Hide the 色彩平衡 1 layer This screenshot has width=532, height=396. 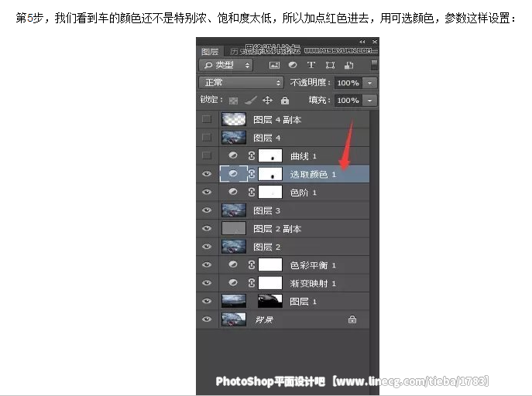(207, 265)
